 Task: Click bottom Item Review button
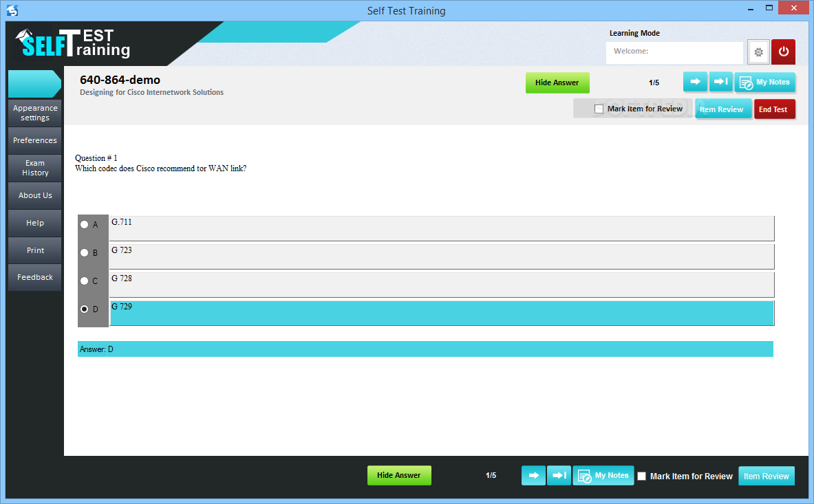point(767,476)
